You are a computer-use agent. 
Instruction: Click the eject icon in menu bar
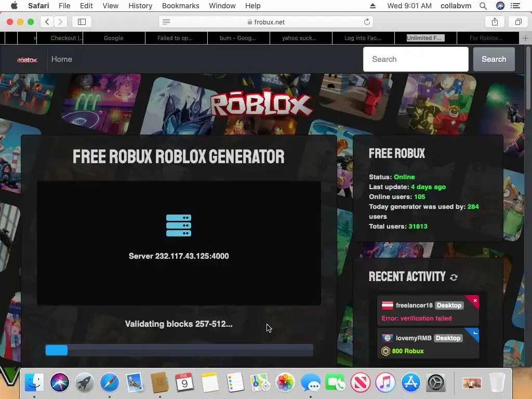pyautogui.click(x=373, y=6)
